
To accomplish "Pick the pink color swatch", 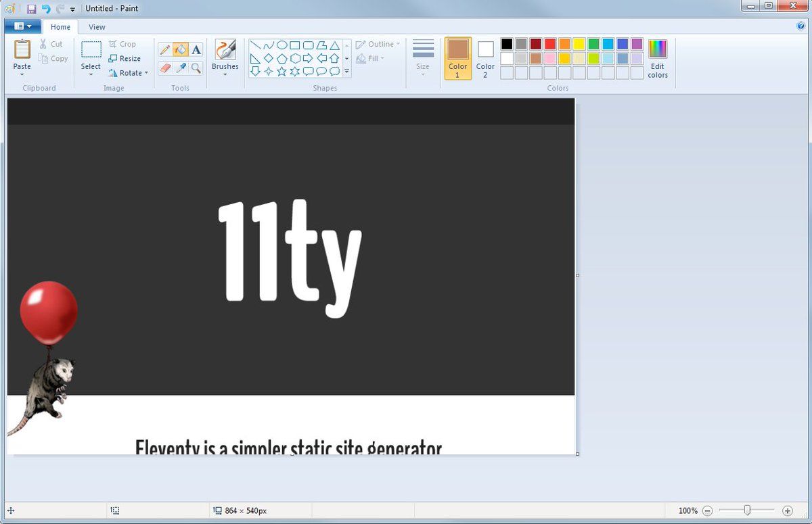I will (x=550, y=58).
